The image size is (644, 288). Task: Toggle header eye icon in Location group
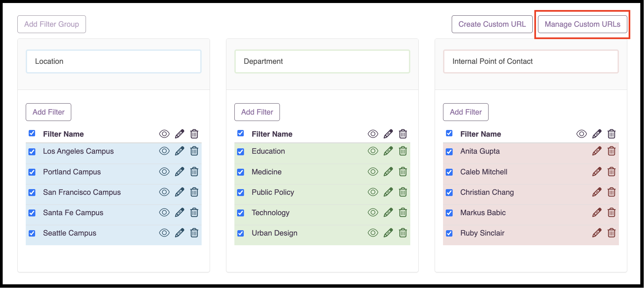164,134
